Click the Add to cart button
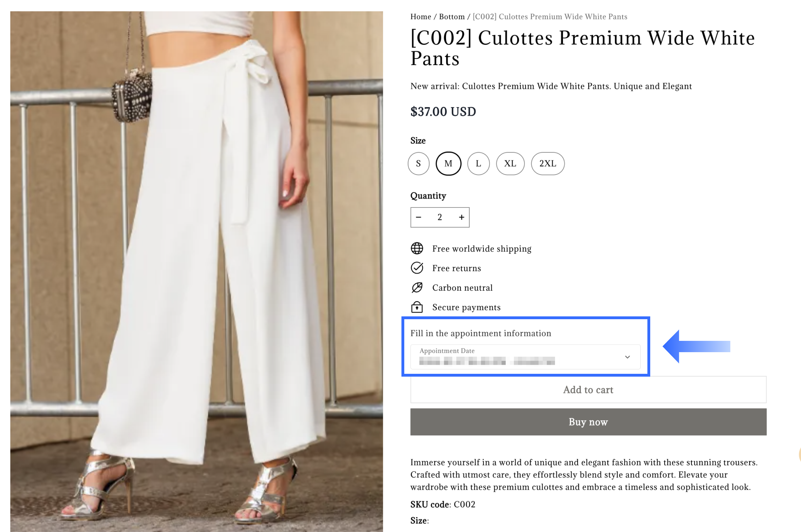Screen dimensions: 801x532 point(588,390)
